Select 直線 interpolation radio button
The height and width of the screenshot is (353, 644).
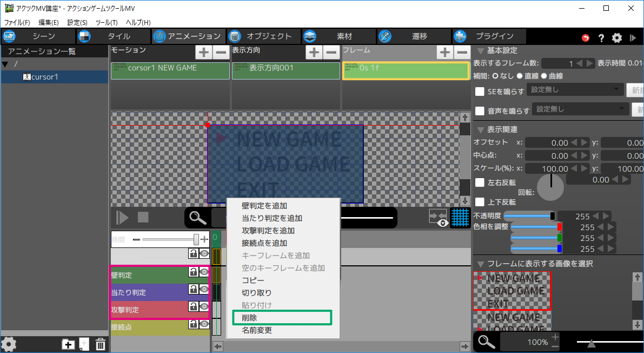(x=520, y=76)
